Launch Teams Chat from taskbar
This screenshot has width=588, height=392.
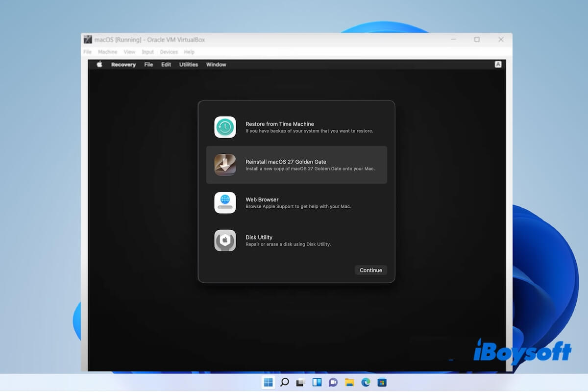(x=333, y=382)
